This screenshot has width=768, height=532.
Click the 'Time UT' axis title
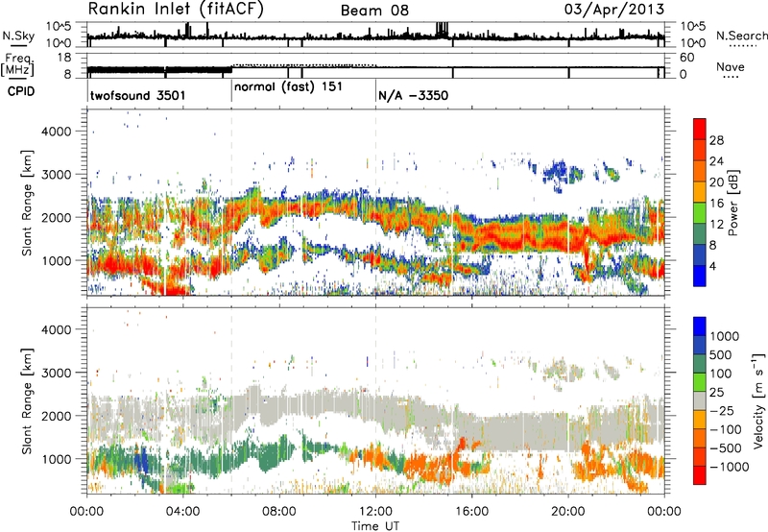click(x=375, y=526)
